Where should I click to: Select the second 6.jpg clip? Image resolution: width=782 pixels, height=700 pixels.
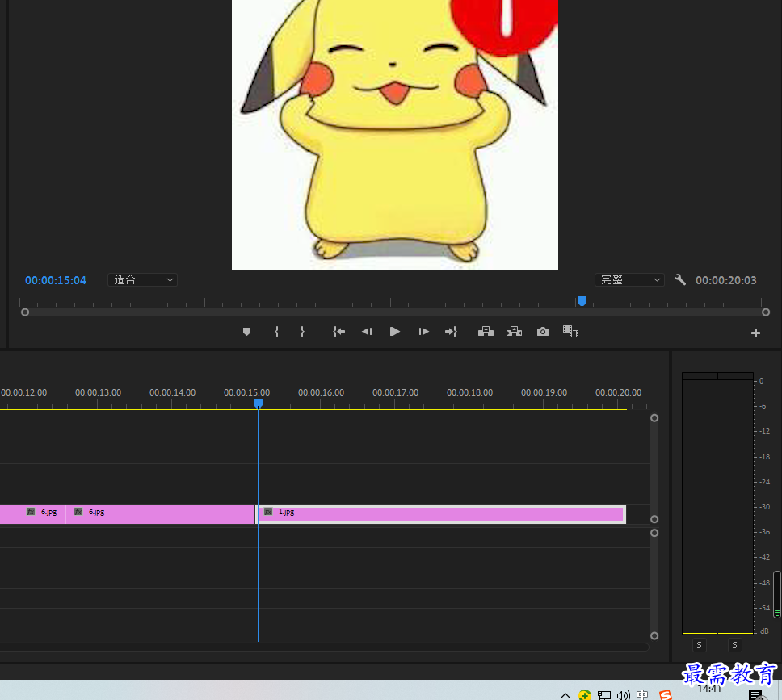[160, 514]
